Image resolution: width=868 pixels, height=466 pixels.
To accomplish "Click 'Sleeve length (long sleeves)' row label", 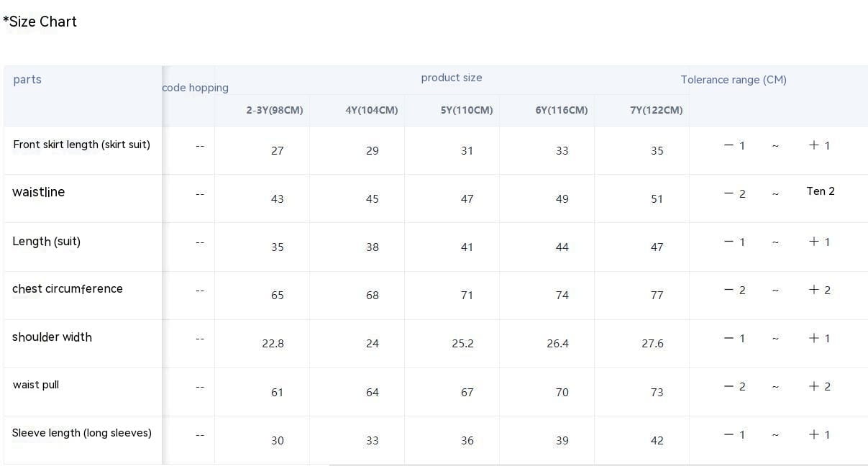I will [81, 433].
